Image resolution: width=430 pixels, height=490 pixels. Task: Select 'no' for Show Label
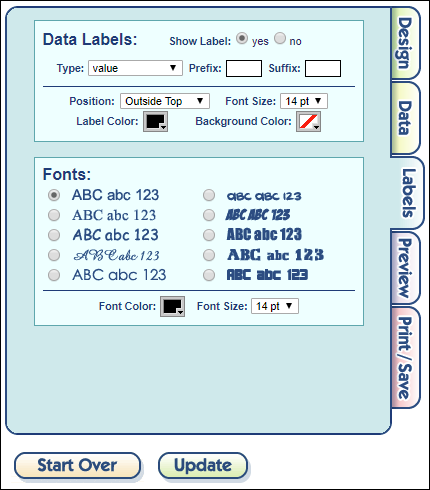click(280, 39)
